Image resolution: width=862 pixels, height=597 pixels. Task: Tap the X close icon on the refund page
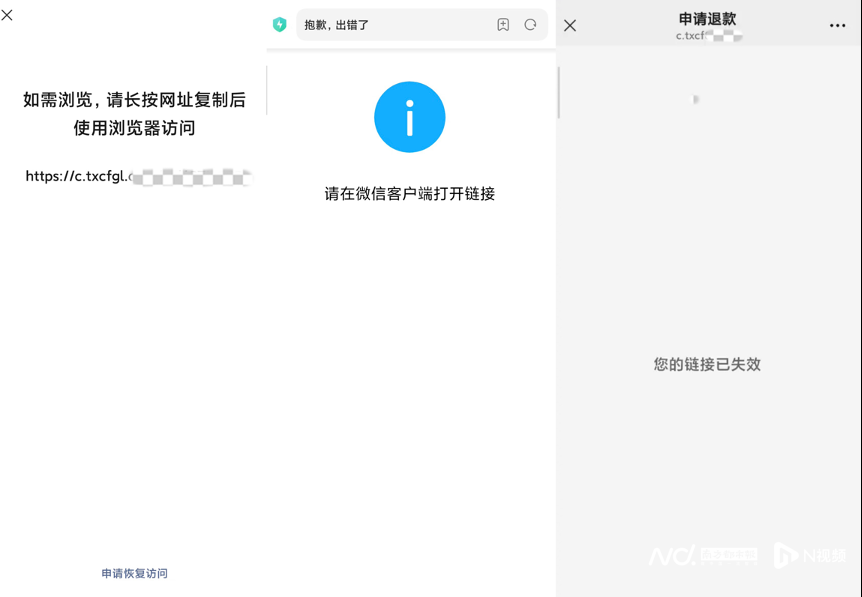(569, 25)
